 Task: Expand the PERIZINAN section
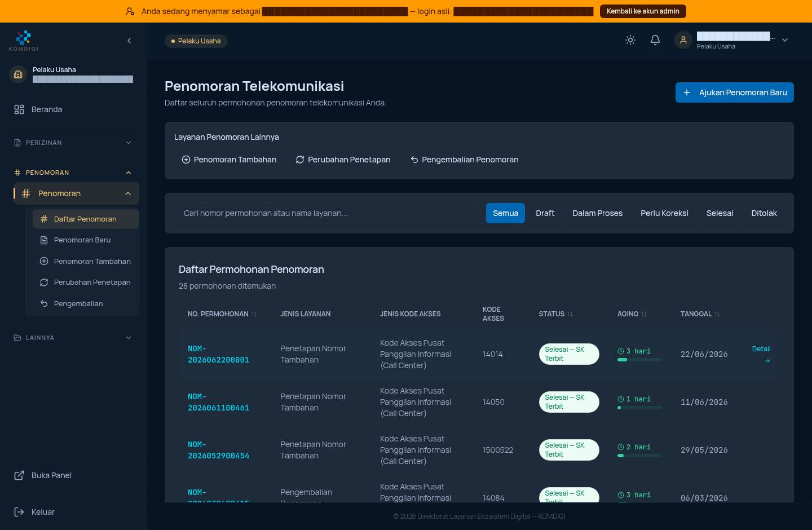tap(73, 143)
